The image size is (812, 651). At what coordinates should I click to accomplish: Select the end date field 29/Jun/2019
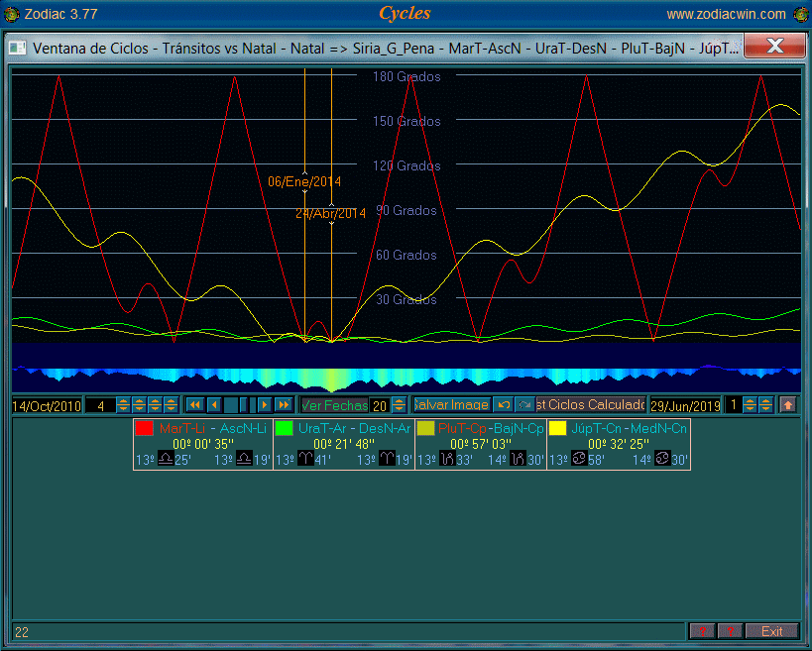(x=686, y=405)
